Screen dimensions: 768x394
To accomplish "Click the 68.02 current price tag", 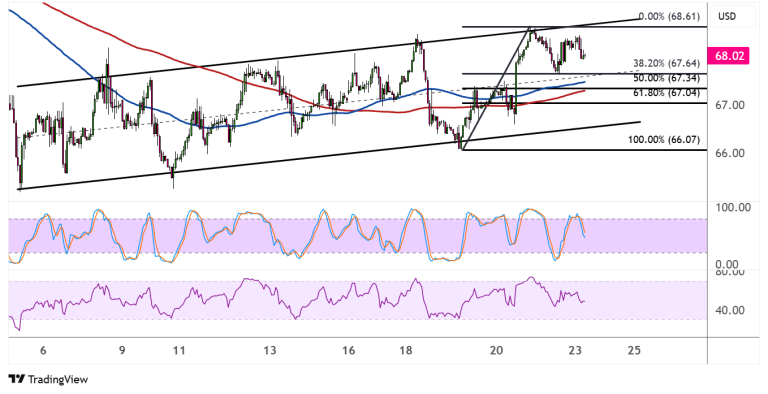I will pyautogui.click(x=729, y=56).
